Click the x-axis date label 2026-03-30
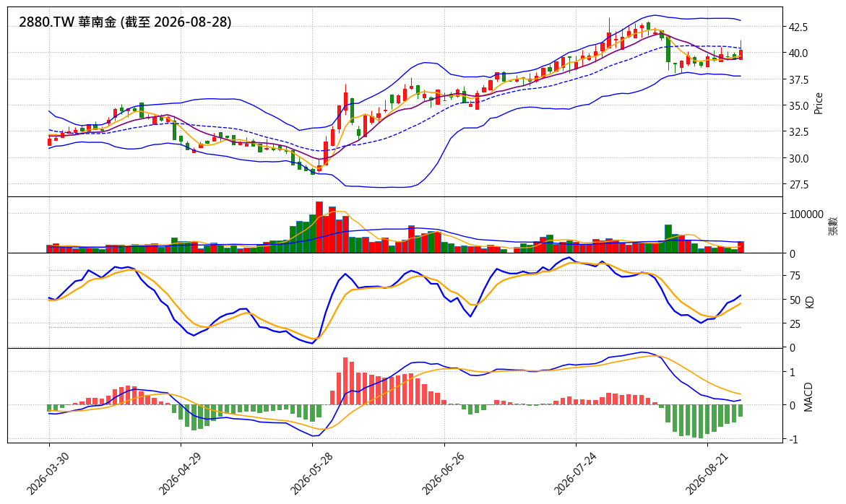This screenshot has width=846, height=504. 48,473
